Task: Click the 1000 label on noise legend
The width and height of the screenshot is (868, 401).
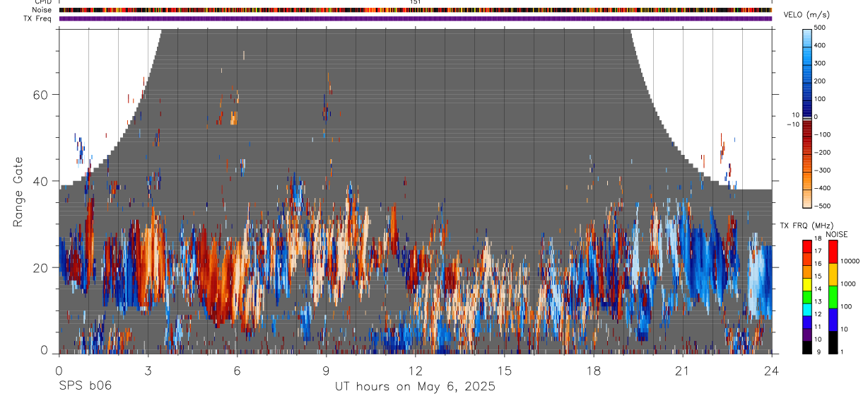Action: [x=848, y=284]
